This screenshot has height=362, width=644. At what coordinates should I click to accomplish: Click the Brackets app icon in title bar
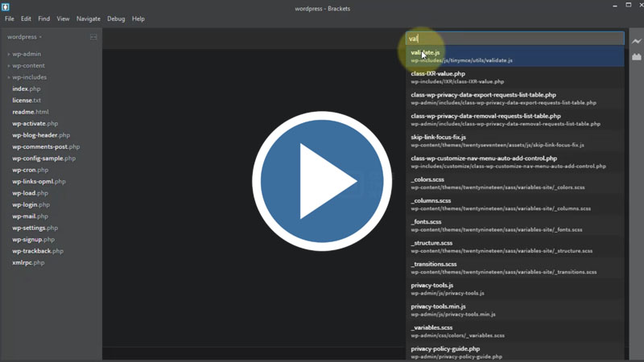(x=6, y=7)
